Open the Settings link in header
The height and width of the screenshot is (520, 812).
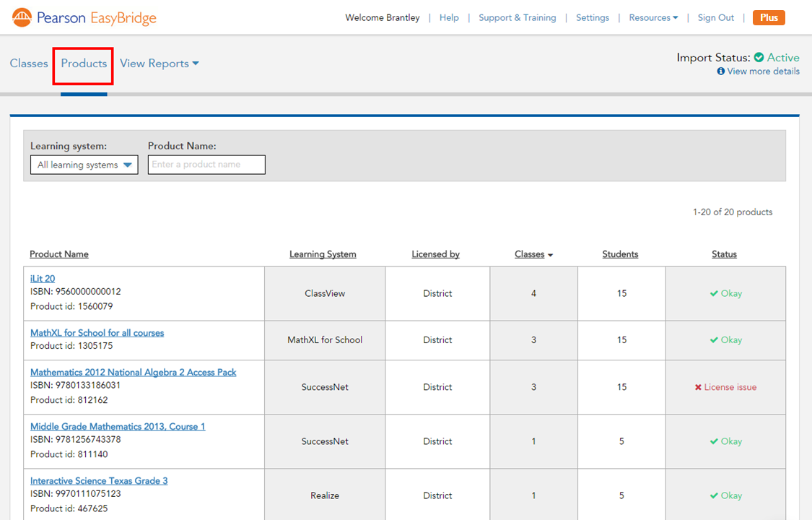[x=592, y=18]
